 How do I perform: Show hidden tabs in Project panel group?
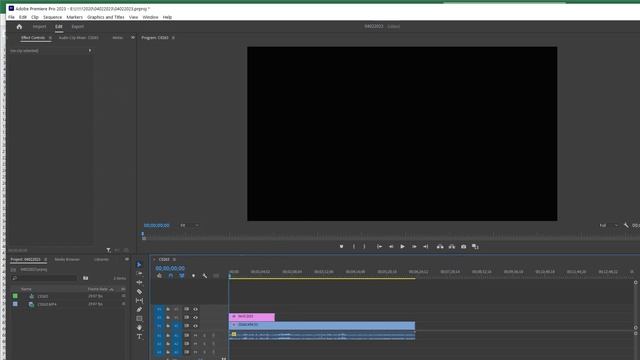pyautogui.click(x=127, y=260)
